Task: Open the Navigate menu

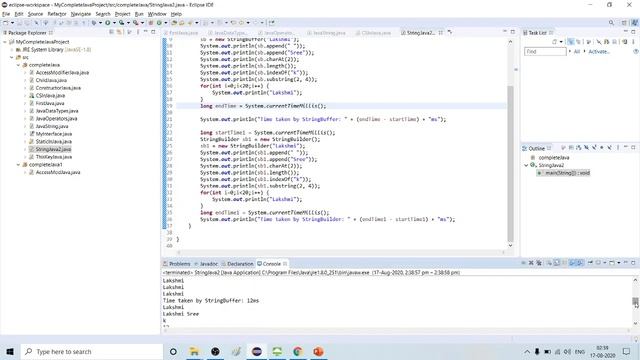Action: tap(80, 14)
